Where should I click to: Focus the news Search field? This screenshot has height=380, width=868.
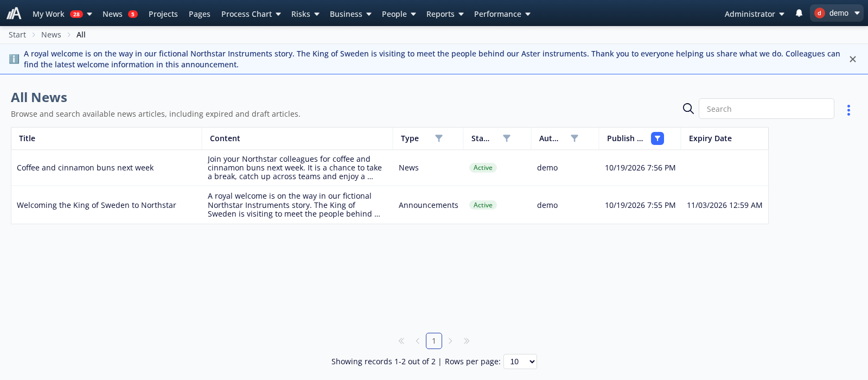tap(766, 109)
